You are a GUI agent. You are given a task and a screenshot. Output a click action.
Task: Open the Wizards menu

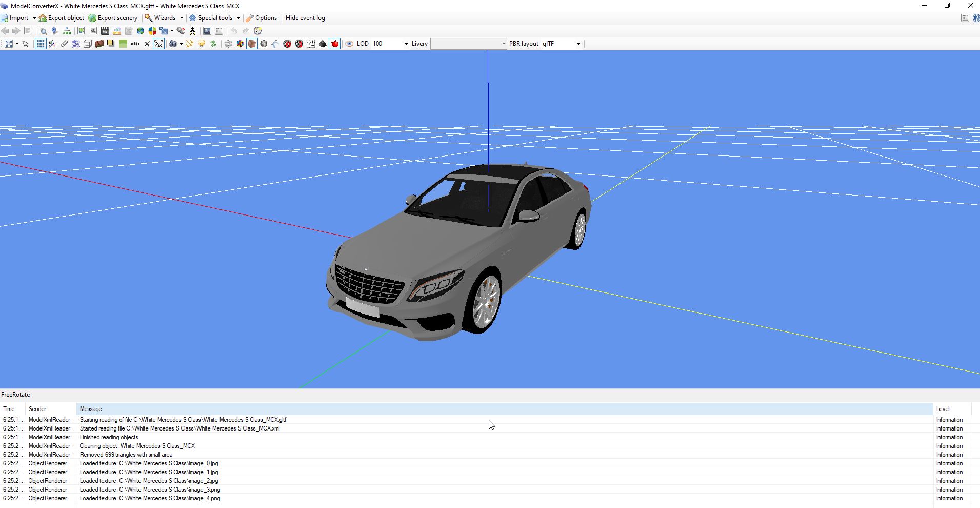(164, 18)
